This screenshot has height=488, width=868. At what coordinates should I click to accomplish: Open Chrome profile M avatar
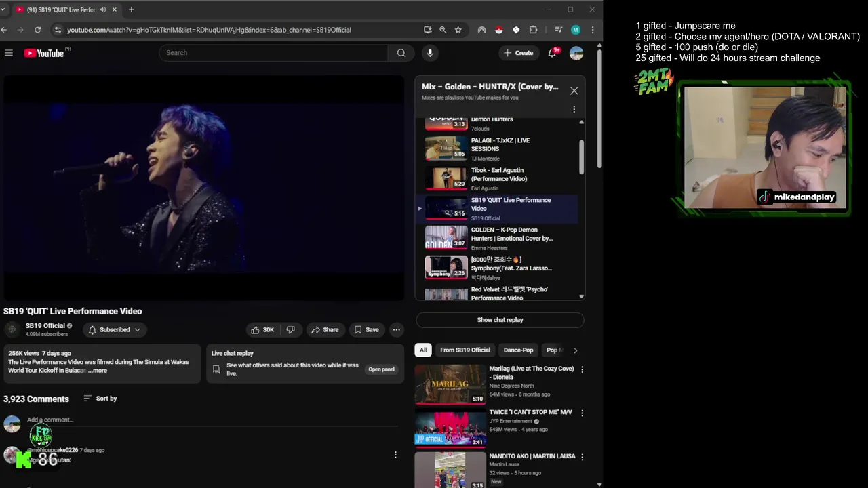(576, 30)
